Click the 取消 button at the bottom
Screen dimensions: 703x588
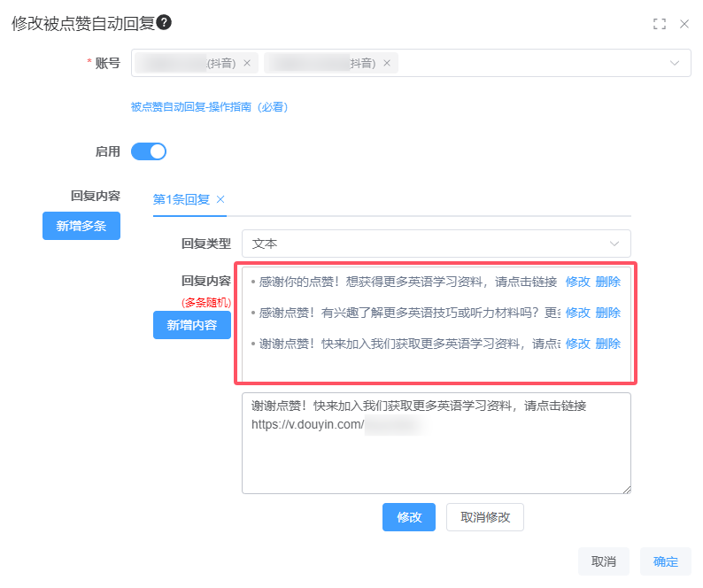pos(604,561)
